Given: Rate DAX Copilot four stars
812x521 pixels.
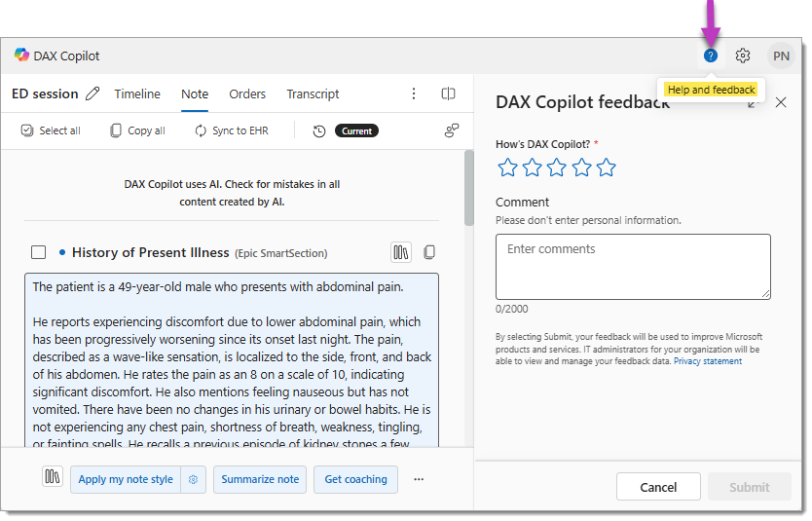Looking at the screenshot, I should (581, 167).
